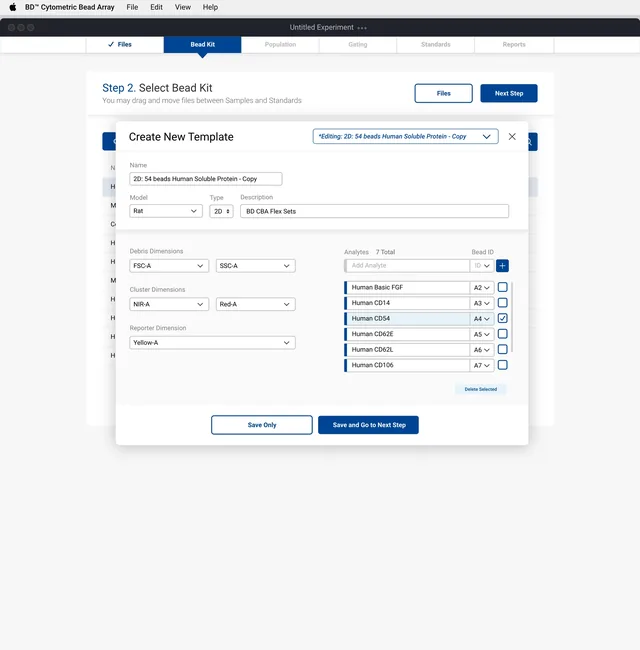
Task: Check the Human CD62E checkbox
Action: click(502, 334)
